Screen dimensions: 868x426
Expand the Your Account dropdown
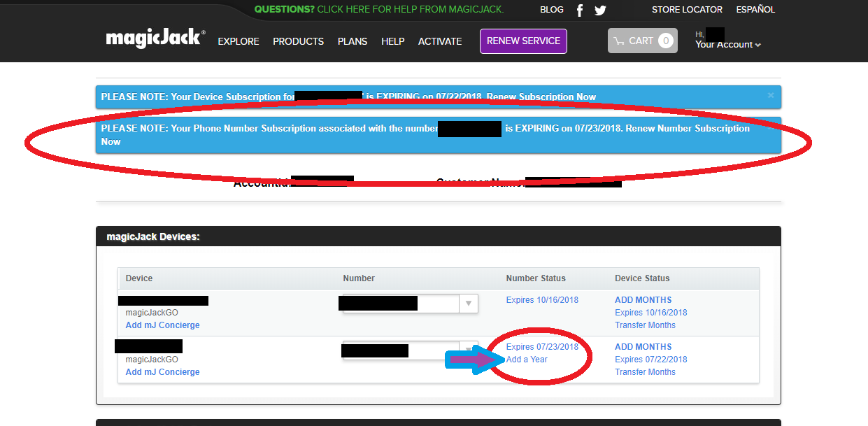727,45
